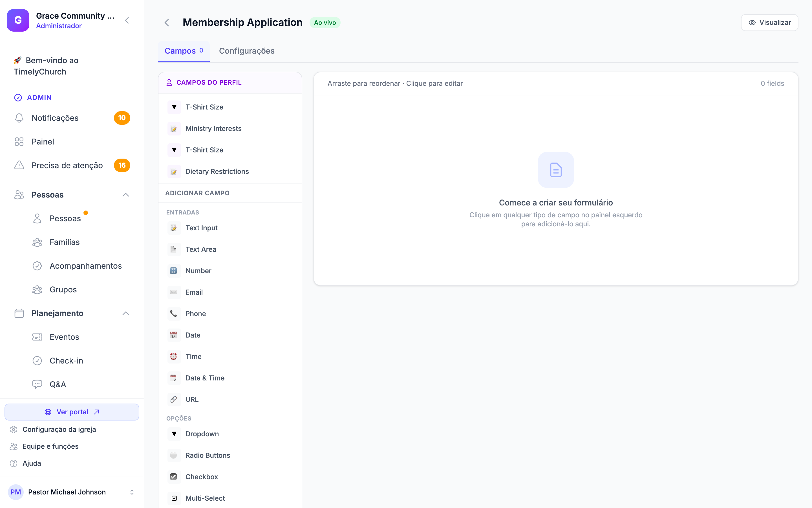The image size is (812, 508).
Task: Collapse the Planejamento section chevron
Action: 125,314
